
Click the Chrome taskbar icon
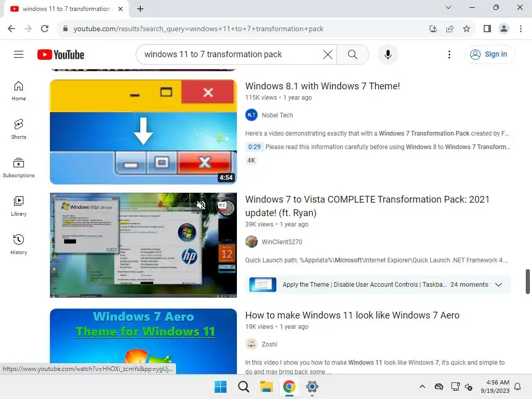pos(289,387)
